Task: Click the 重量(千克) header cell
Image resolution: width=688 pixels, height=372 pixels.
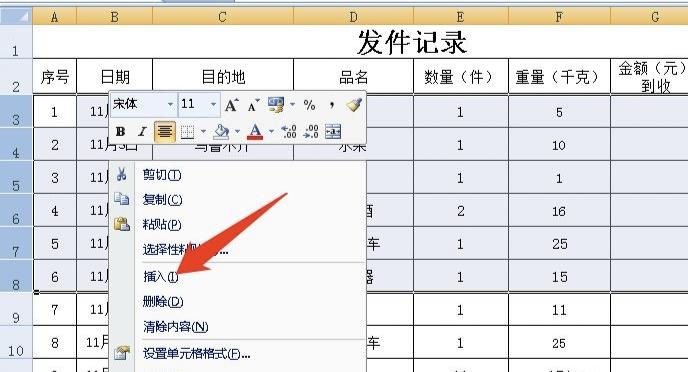Action: click(559, 76)
